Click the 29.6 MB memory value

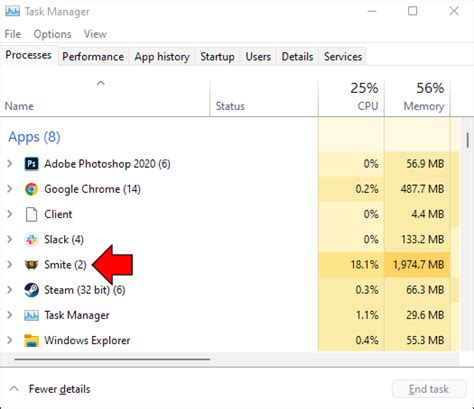click(425, 315)
